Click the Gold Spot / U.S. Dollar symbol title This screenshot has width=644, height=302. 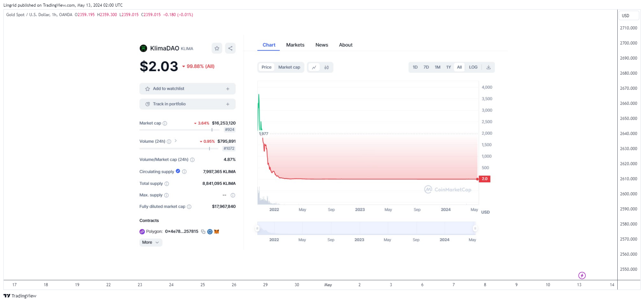point(28,15)
